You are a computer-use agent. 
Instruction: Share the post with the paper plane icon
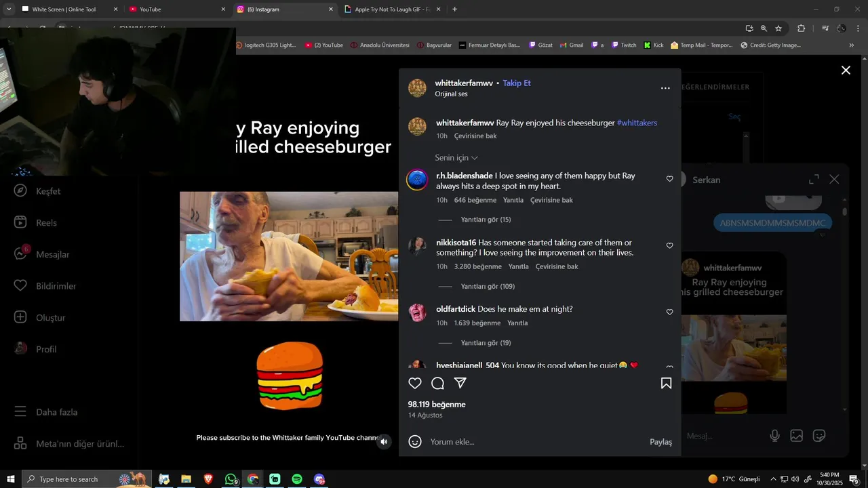point(460,384)
